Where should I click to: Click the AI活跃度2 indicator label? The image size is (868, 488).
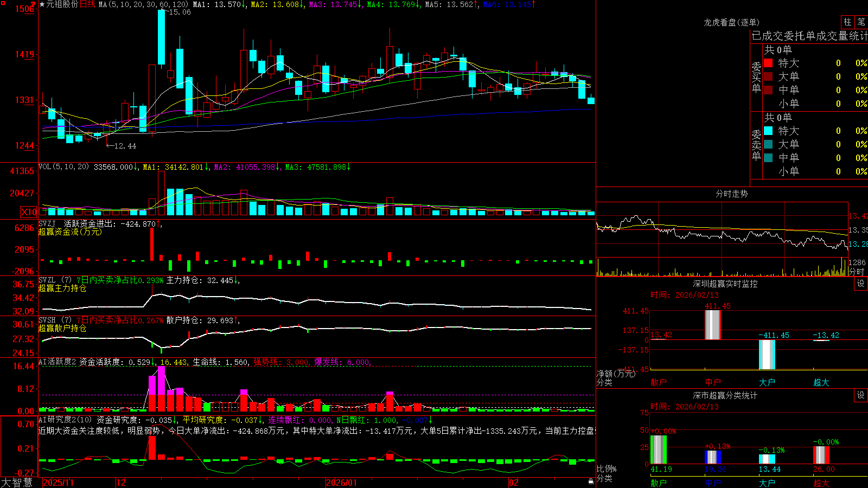click(57, 362)
